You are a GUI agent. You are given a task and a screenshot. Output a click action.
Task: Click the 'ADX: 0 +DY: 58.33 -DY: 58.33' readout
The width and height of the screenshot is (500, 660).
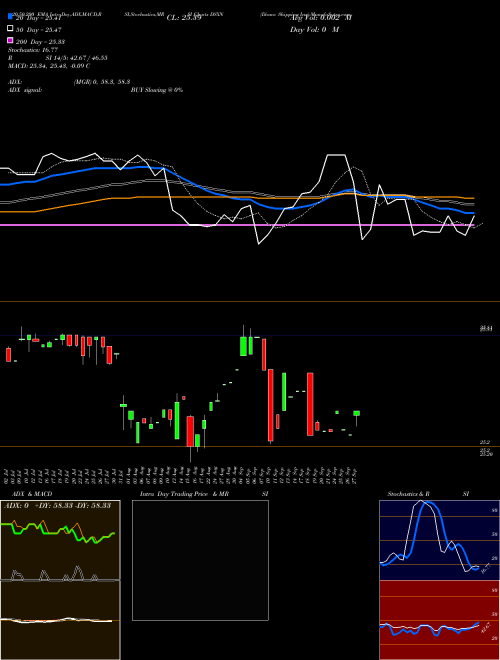(57, 505)
